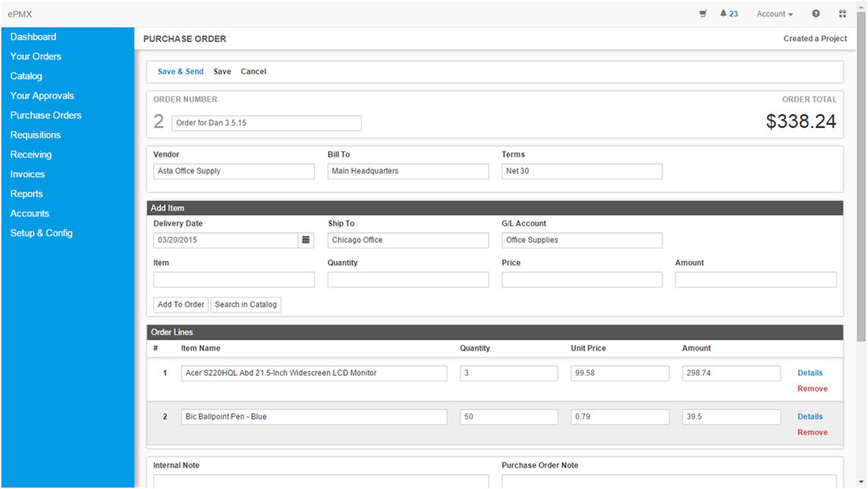The image size is (868, 489).
Task: Go to Dashboard in sidebar
Action: (x=33, y=37)
